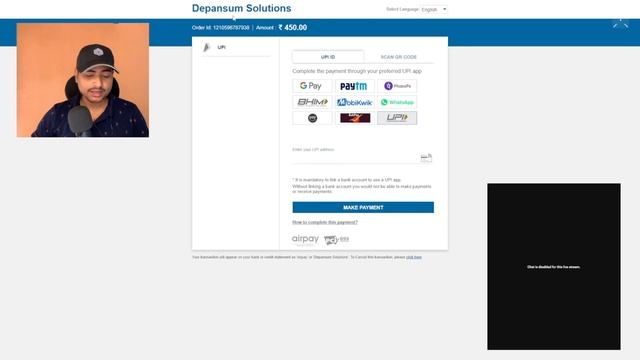Viewport: 640px width, 360px height.
Task: Click the ₹ 450.00 amount text
Action: (x=293, y=27)
